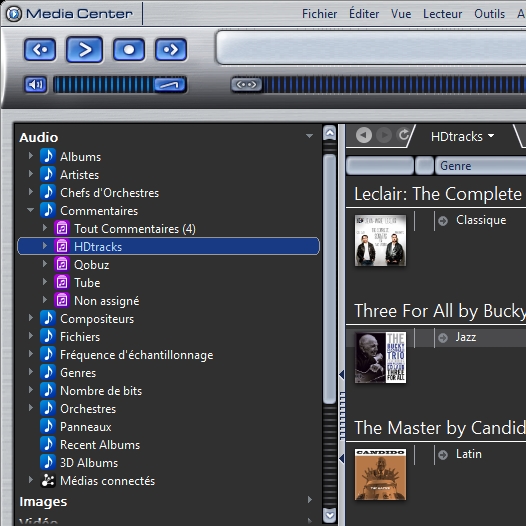Select the HDtracks tree item
Screen dimensions: 526x526
tap(168, 246)
